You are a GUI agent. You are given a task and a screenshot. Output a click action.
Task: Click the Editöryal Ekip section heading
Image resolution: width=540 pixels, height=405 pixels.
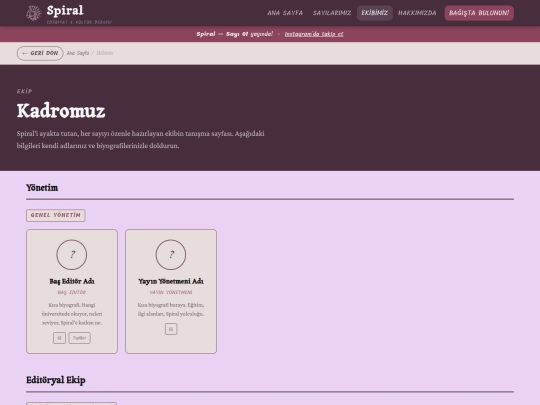point(56,380)
